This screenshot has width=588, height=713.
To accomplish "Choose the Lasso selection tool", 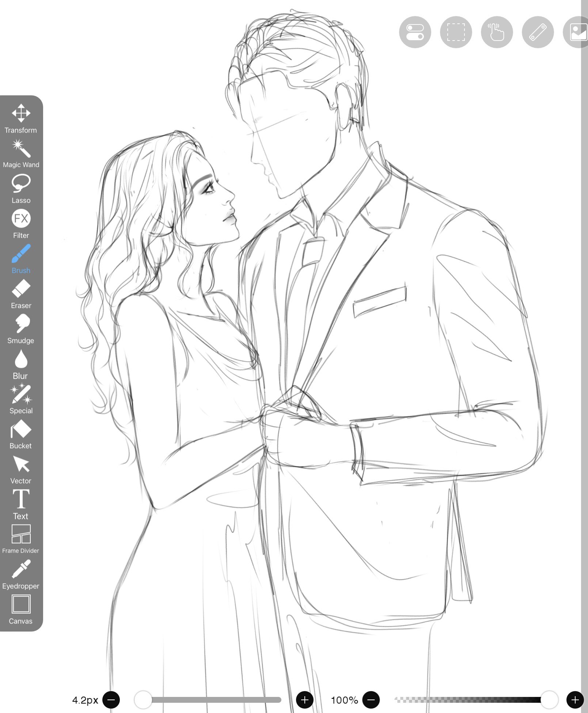I will tap(21, 189).
